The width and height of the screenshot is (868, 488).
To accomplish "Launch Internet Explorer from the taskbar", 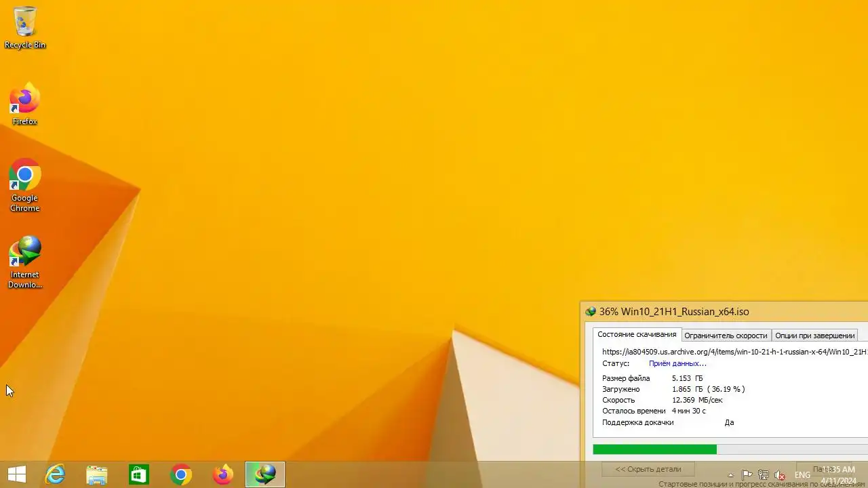I will [x=55, y=474].
